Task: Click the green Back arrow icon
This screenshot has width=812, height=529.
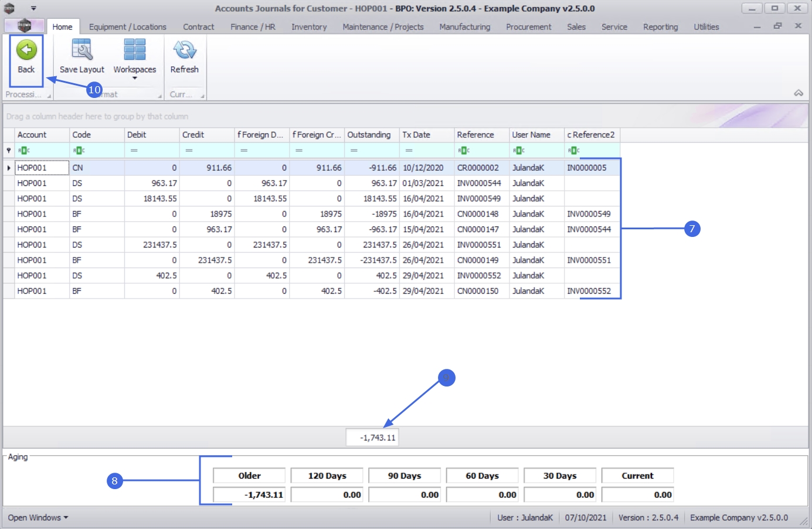Action: [x=26, y=50]
